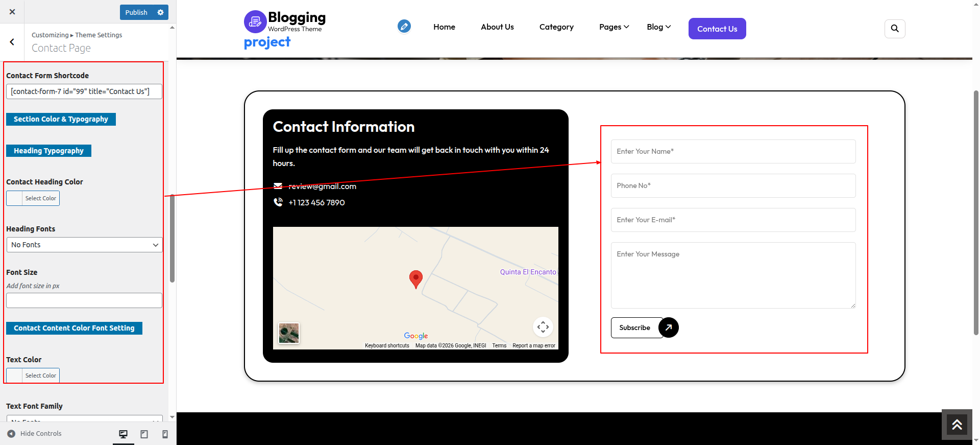980x445 pixels.
Task: Open the Category menu item
Action: (x=556, y=27)
